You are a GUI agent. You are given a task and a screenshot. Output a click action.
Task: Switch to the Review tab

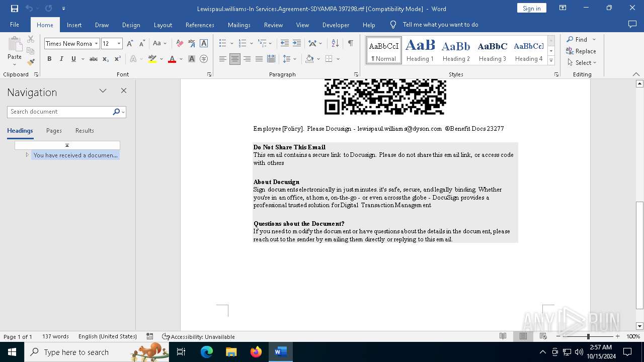click(273, 25)
